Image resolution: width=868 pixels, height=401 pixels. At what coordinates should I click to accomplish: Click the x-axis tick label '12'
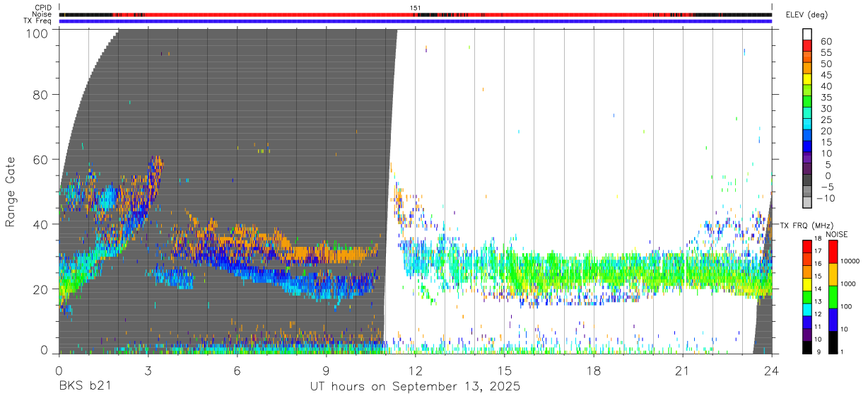point(415,371)
